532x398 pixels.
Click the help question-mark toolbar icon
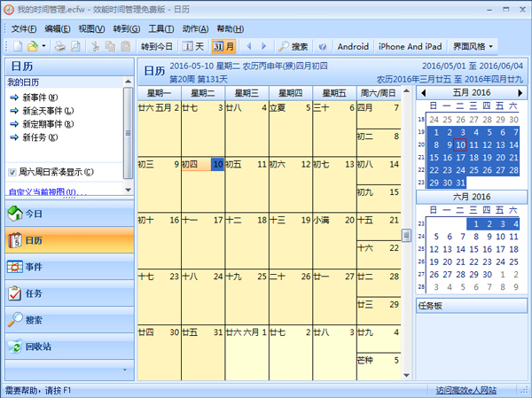coord(323,46)
